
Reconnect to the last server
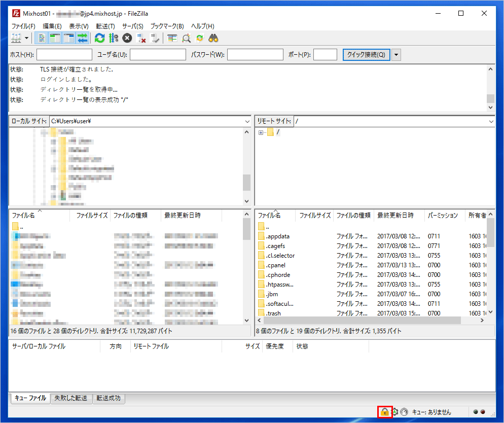pos(155,38)
